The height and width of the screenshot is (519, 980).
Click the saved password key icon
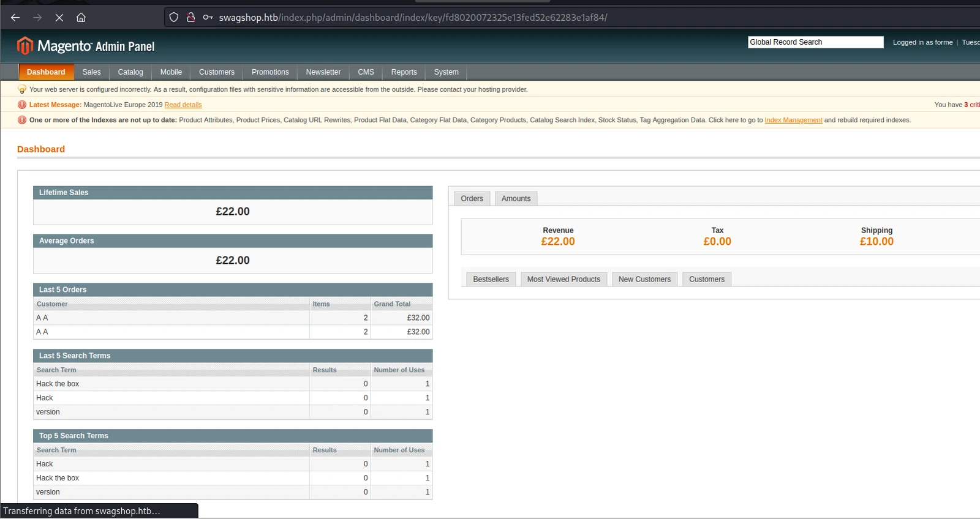coord(208,18)
